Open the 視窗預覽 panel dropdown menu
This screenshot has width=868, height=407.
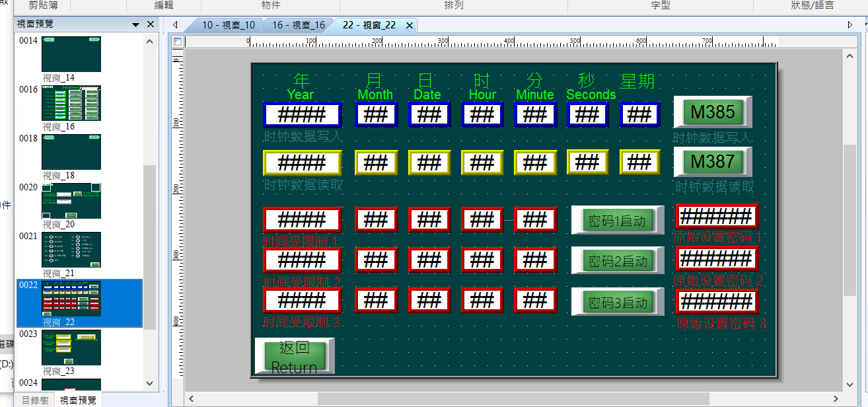pyautogui.click(x=136, y=24)
